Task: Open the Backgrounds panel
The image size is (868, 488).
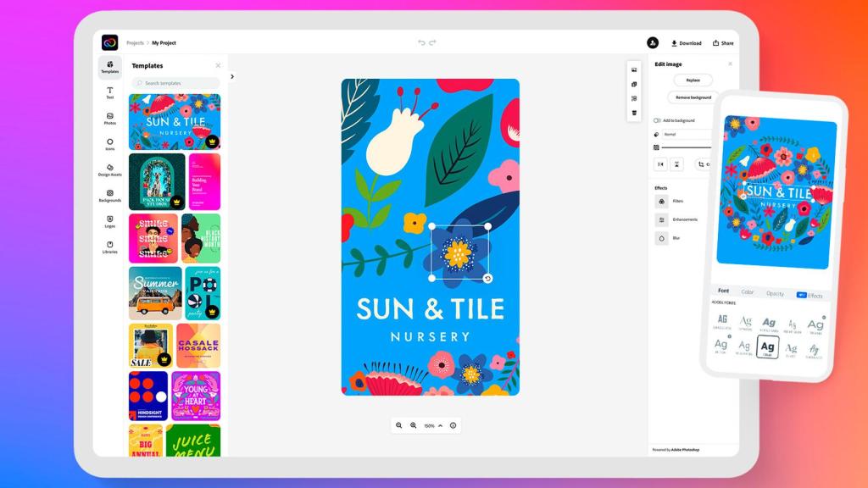Action: pyautogui.click(x=110, y=196)
